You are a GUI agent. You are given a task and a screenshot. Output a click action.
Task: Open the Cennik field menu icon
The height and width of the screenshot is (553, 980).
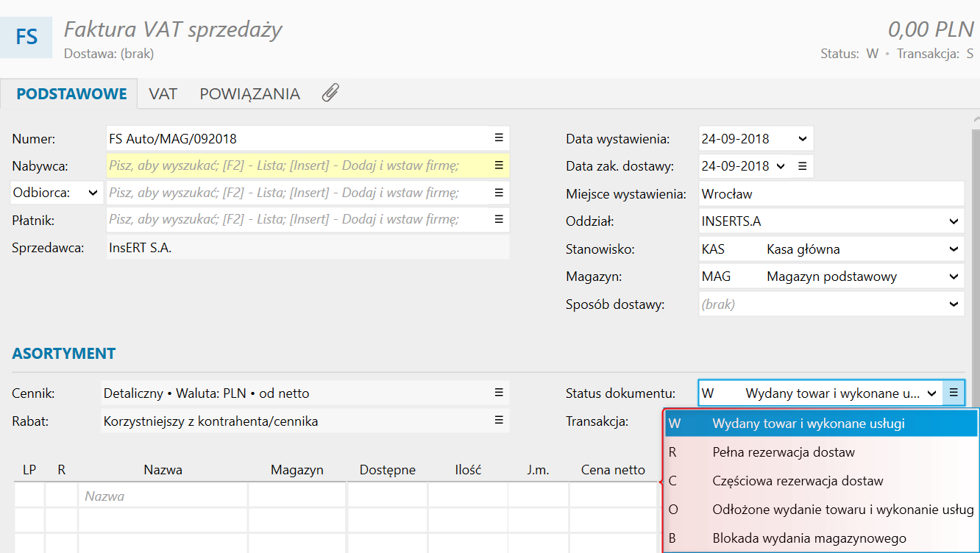498,393
